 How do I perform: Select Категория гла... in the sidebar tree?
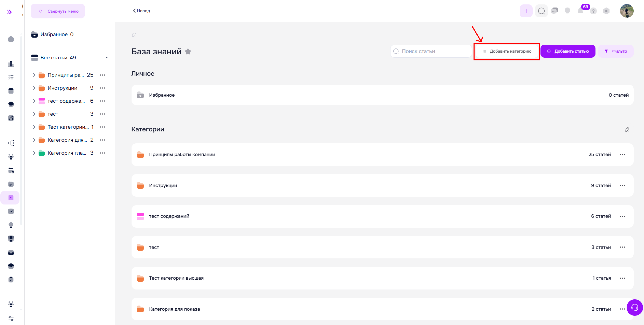67,153
